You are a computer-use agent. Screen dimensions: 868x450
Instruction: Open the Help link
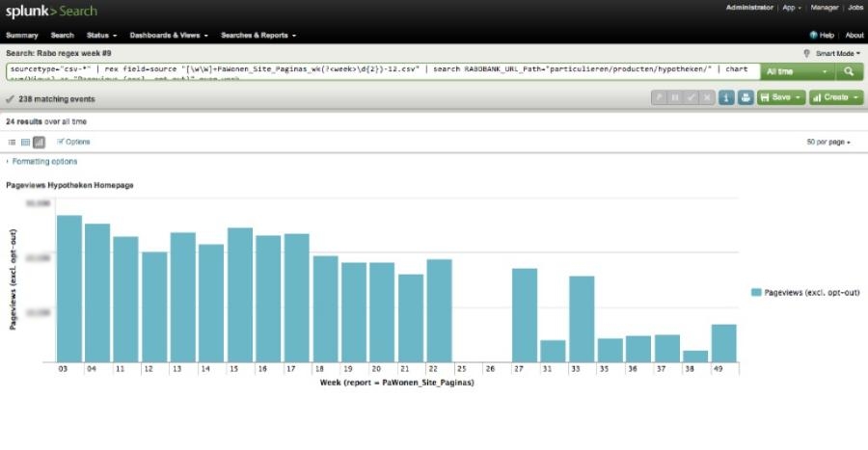point(827,35)
